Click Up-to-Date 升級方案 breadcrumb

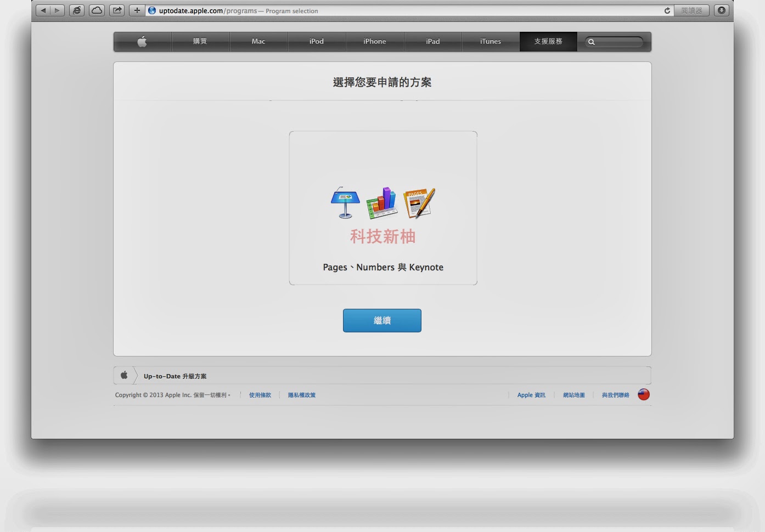click(175, 376)
